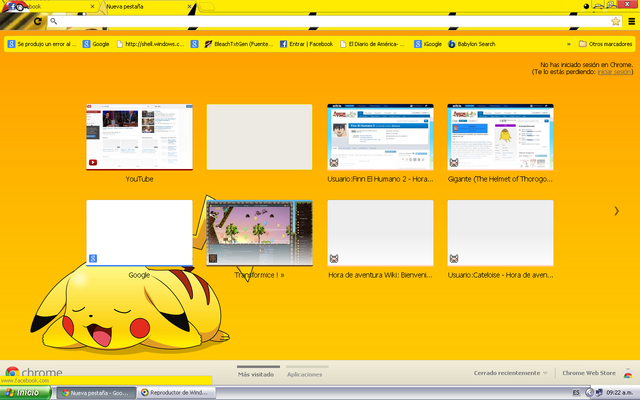The image size is (640, 400).
Task: Open the blank thumbnail next to YouTube
Action: (x=259, y=137)
